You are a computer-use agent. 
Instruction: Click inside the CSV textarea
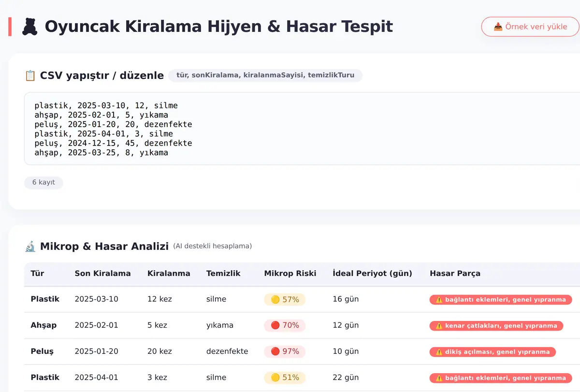click(302, 129)
